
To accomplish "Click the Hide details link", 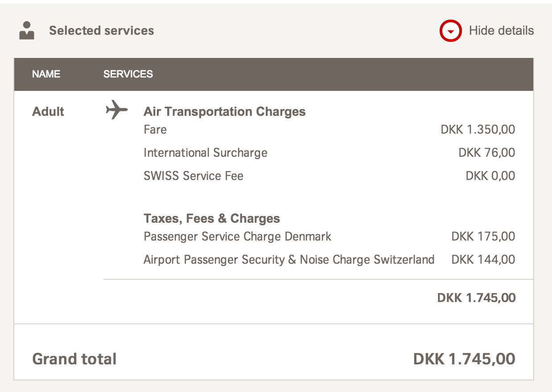I will [501, 31].
